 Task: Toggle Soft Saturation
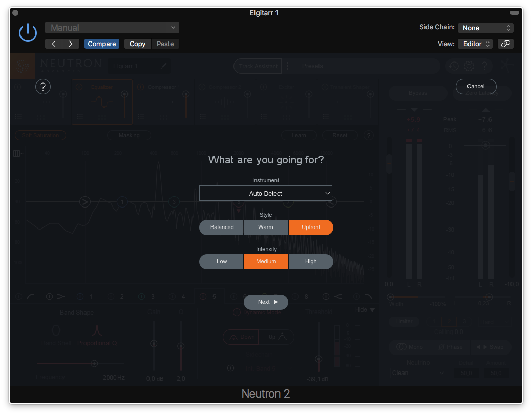tap(40, 135)
